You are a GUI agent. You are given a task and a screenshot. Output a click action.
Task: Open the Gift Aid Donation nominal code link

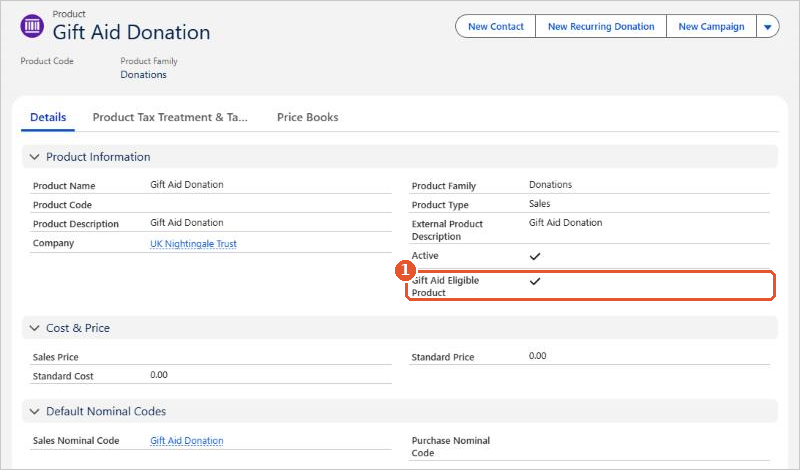click(187, 440)
